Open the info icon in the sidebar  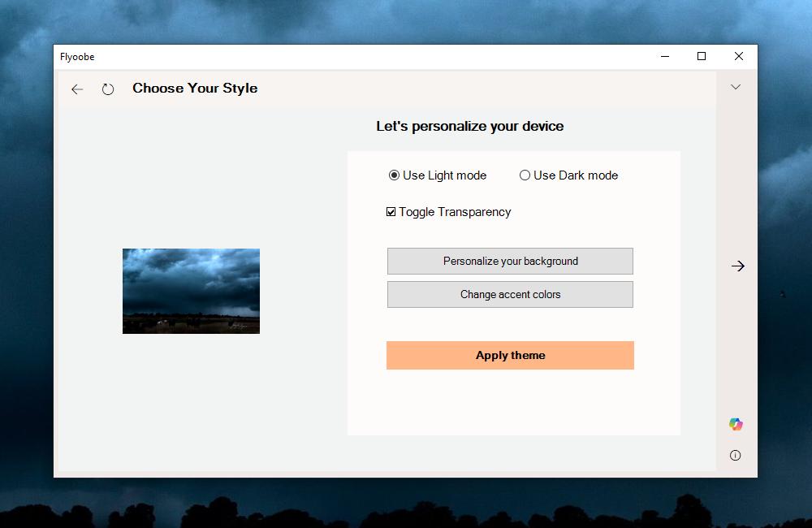[736, 456]
